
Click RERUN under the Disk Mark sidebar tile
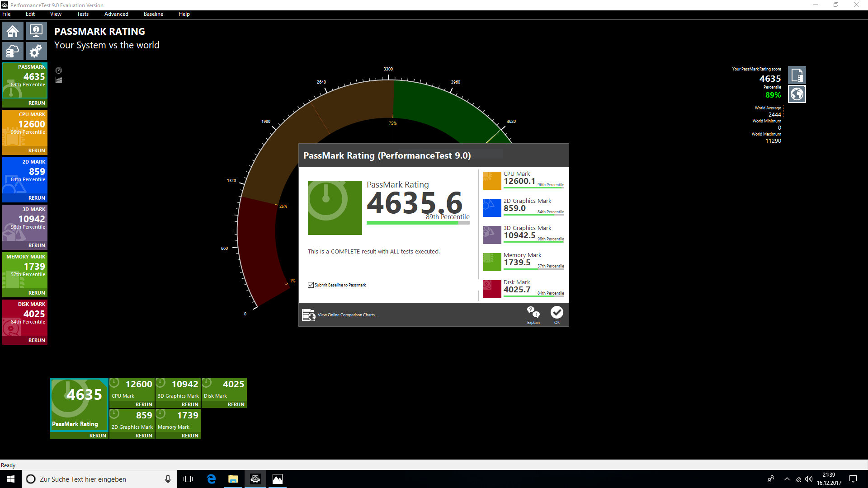[37, 340]
